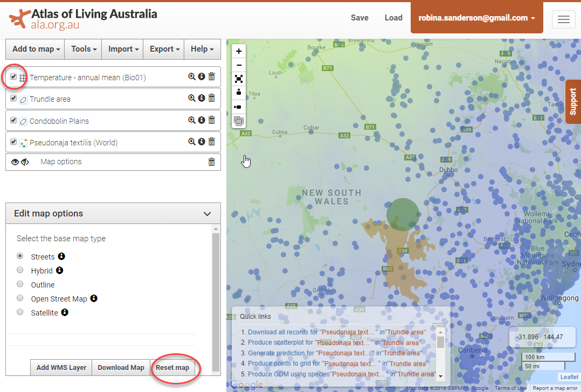Zoom in on the map
The height and width of the screenshot is (392, 581).
(x=239, y=51)
